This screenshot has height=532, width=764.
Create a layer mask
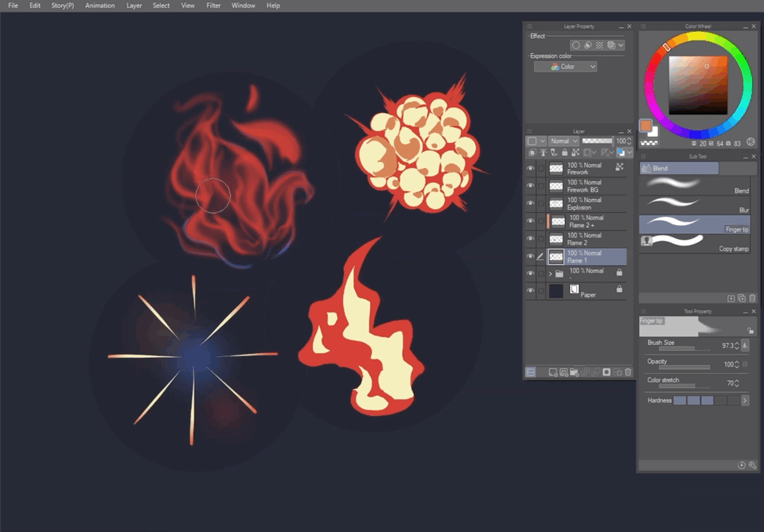(x=606, y=372)
